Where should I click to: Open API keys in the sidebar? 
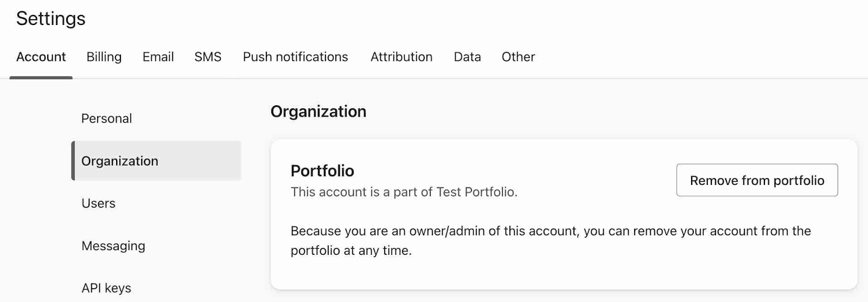pyautogui.click(x=106, y=288)
